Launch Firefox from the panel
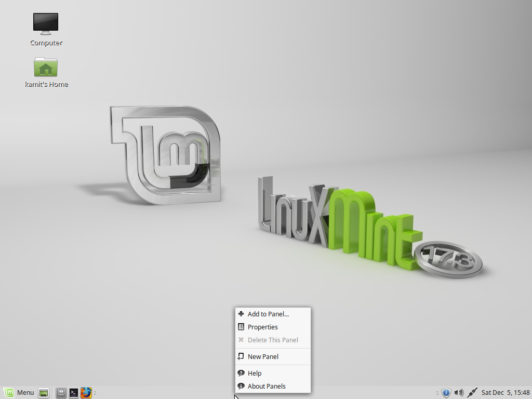Viewport: 532px width, 399px height. (x=86, y=393)
